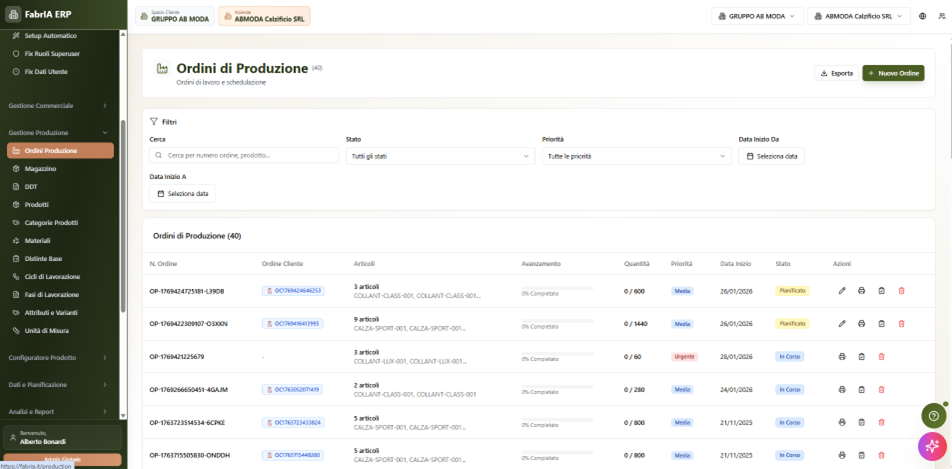Image resolution: width=952 pixels, height=469 pixels.
Task: Print order OP-1769422309107-O3XKN
Action: point(861,324)
